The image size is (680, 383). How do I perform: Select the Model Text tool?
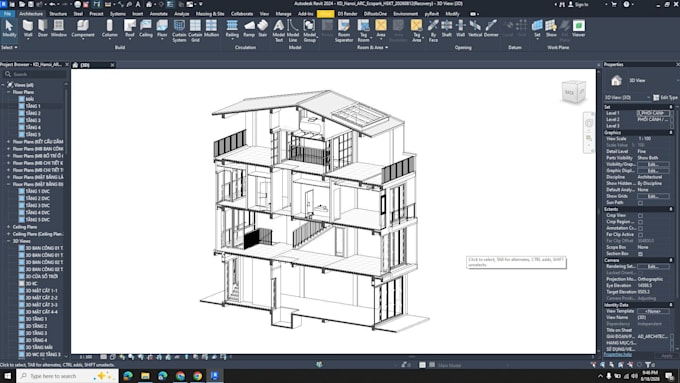(279, 31)
